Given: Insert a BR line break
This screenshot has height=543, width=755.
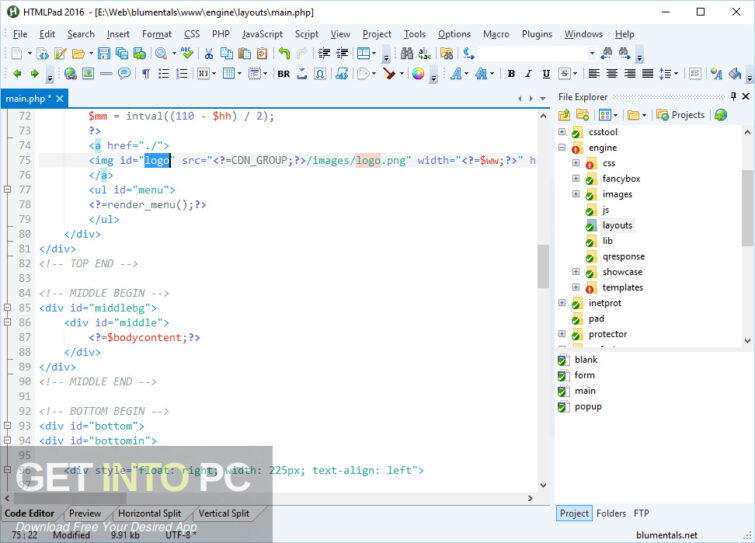Looking at the screenshot, I should coord(284,74).
